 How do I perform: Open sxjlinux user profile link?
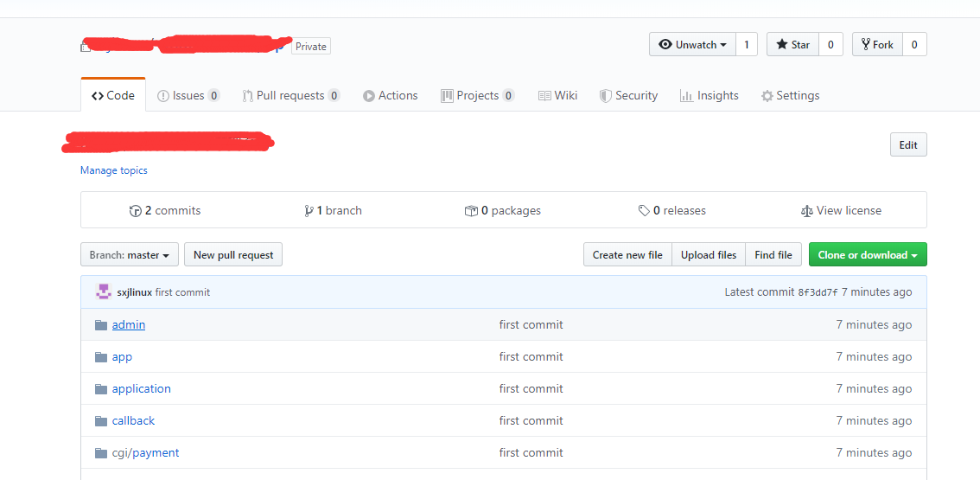tap(134, 292)
